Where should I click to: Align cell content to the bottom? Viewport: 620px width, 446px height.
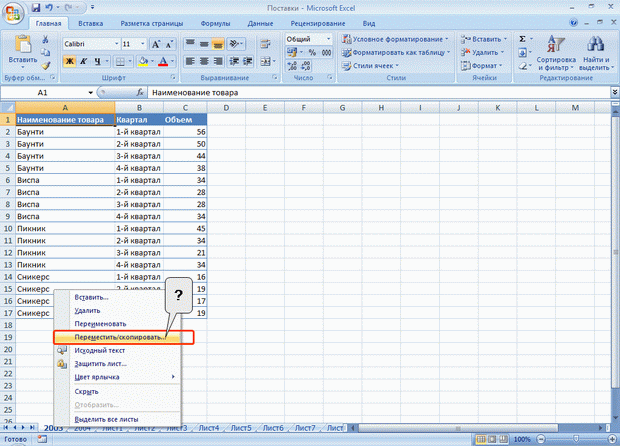(x=217, y=43)
